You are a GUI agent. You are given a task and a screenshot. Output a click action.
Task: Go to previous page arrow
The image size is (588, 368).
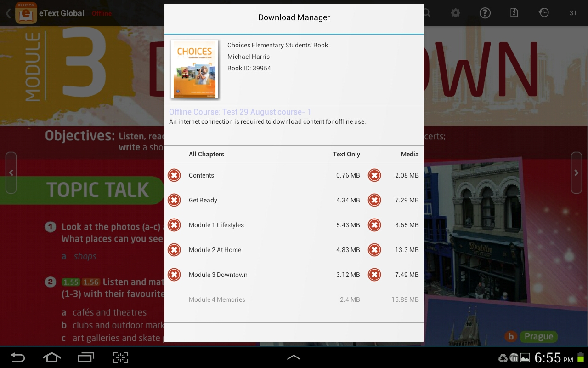[x=11, y=172]
